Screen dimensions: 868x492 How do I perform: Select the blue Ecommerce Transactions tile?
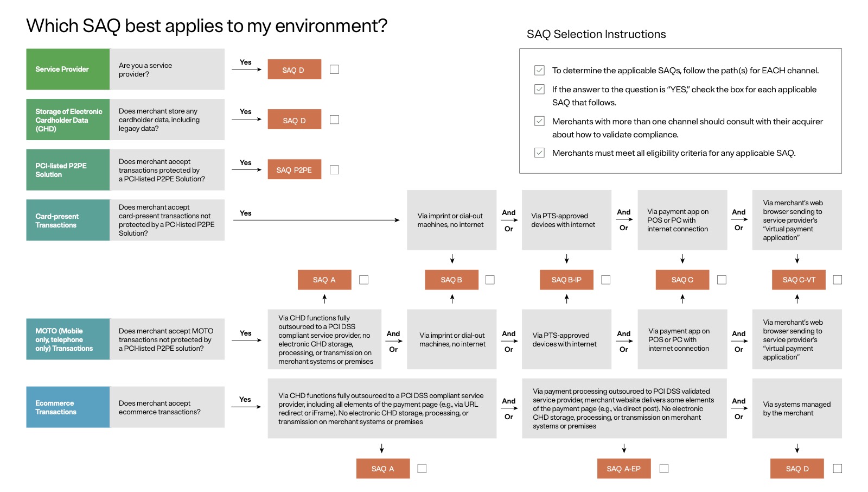68,407
